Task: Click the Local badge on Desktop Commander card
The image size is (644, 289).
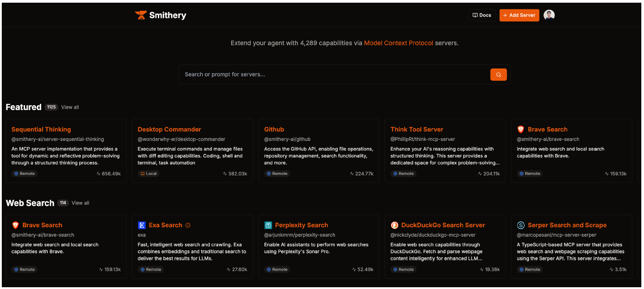Action: [x=148, y=174]
